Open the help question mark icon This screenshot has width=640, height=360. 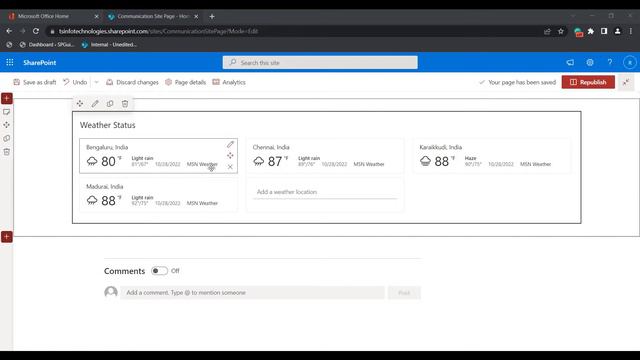610,62
